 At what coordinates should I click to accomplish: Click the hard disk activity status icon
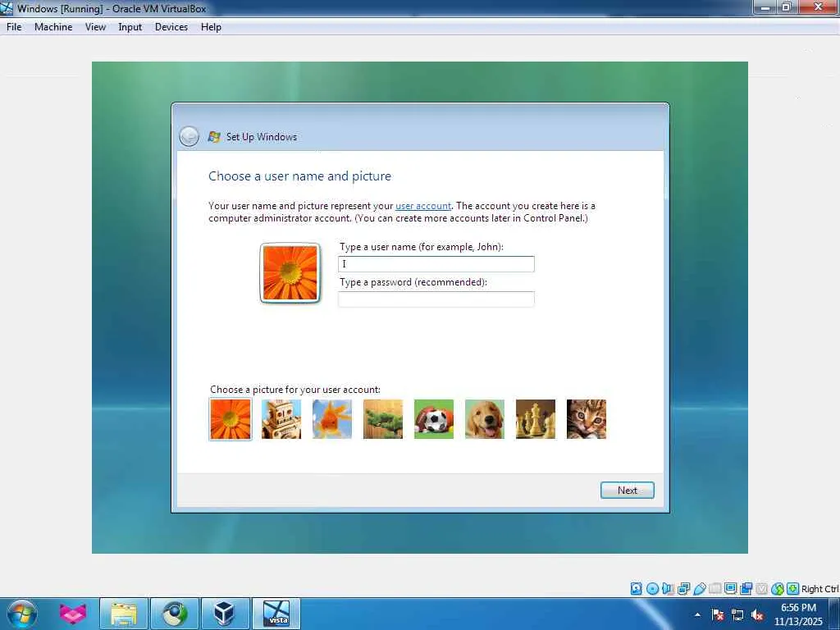pos(636,589)
